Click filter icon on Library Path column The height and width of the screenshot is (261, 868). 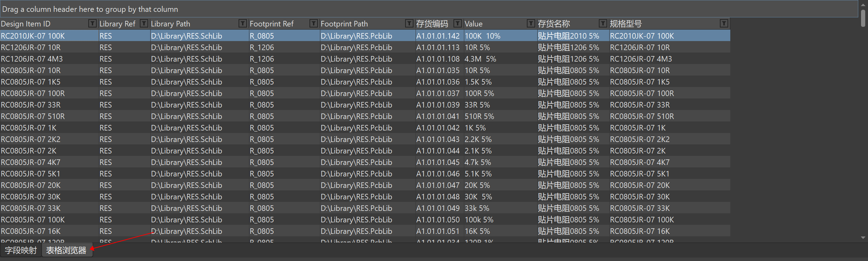[243, 23]
